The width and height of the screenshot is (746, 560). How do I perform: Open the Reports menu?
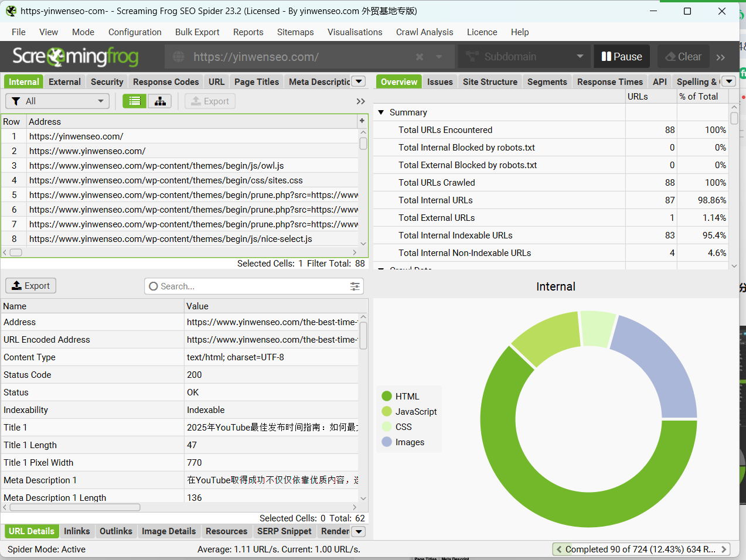(x=248, y=32)
